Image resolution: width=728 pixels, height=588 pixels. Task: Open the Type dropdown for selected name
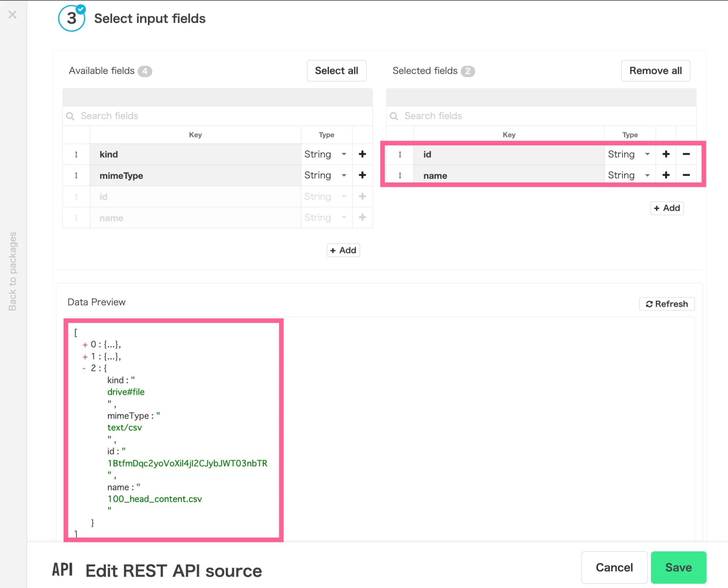629,175
